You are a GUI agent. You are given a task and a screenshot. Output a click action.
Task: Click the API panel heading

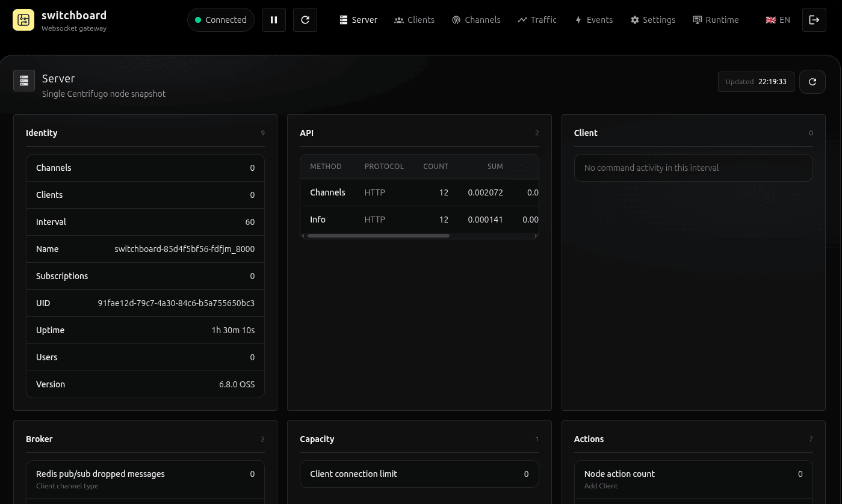point(307,133)
